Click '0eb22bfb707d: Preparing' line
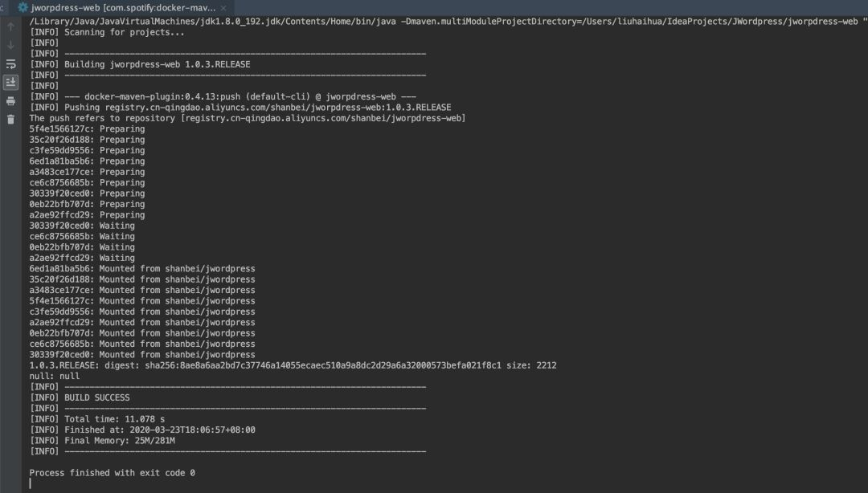This screenshot has height=493, width=868. [x=87, y=204]
